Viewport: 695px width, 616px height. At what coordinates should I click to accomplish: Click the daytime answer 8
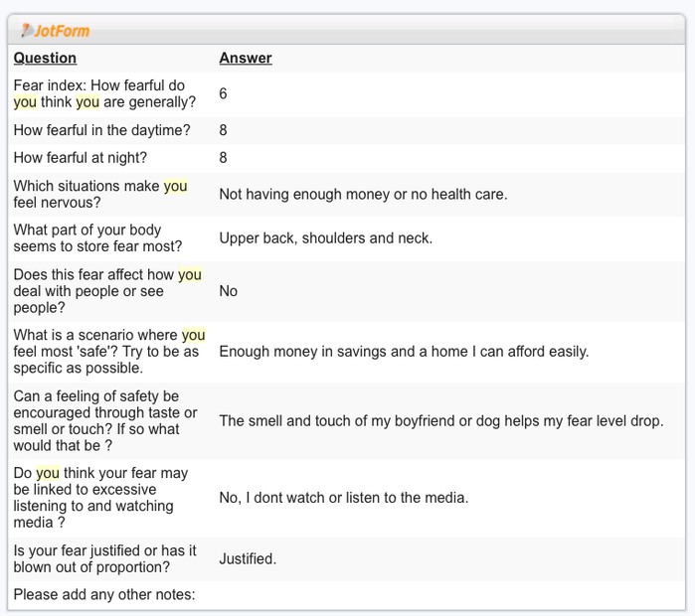pos(223,130)
